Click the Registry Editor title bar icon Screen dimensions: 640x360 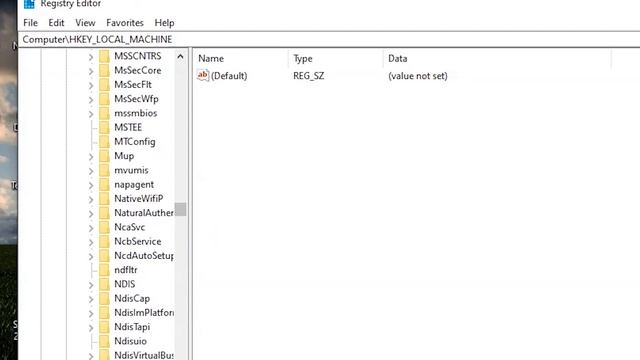click(29, 4)
